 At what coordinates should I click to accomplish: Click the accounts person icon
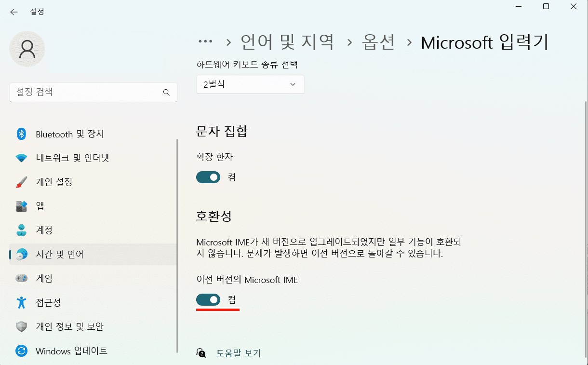pos(21,230)
